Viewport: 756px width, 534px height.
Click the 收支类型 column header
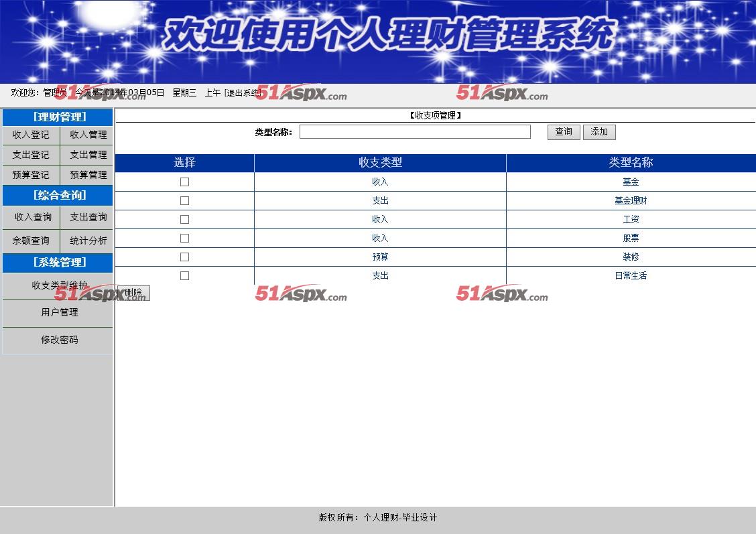tap(381, 162)
